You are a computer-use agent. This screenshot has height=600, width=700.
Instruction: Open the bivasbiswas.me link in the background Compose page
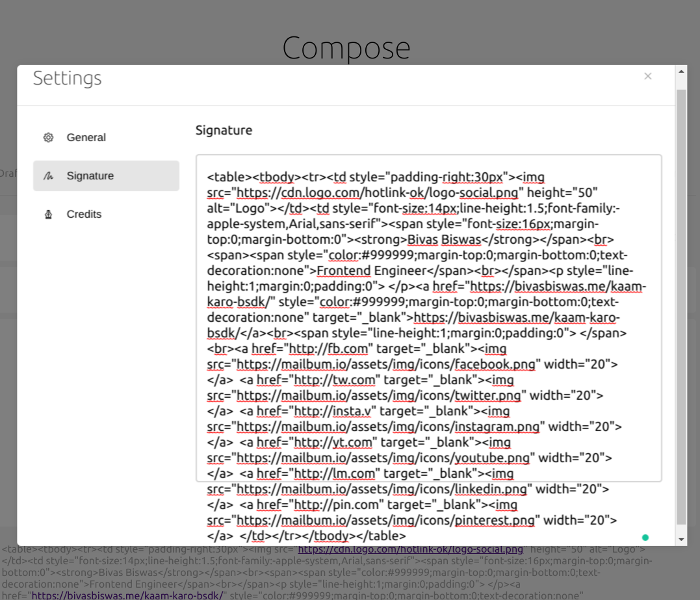(127, 595)
